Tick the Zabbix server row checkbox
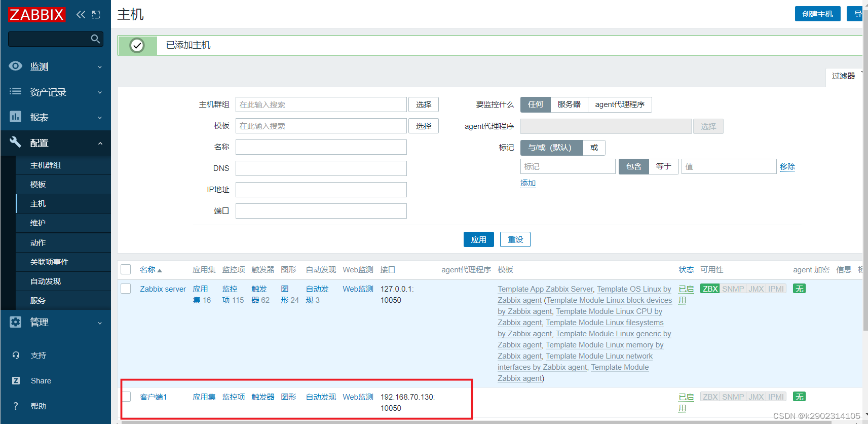The image size is (868, 424). [126, 289]
